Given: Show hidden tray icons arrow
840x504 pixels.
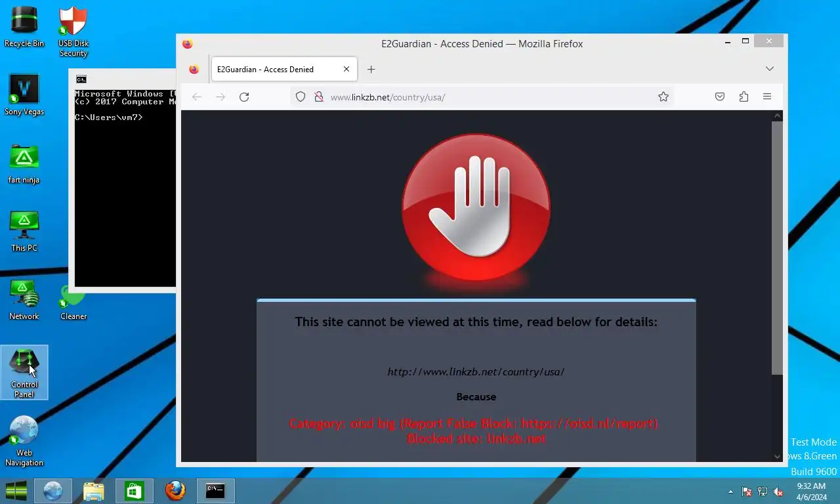Looking at the screenshot, I should pos(730,492).
